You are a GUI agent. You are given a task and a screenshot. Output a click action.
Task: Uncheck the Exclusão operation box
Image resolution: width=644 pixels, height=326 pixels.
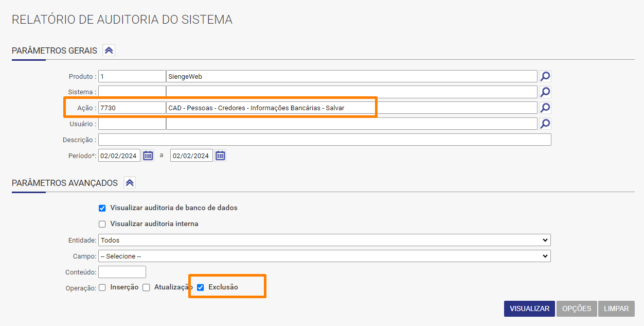[201, 287]
